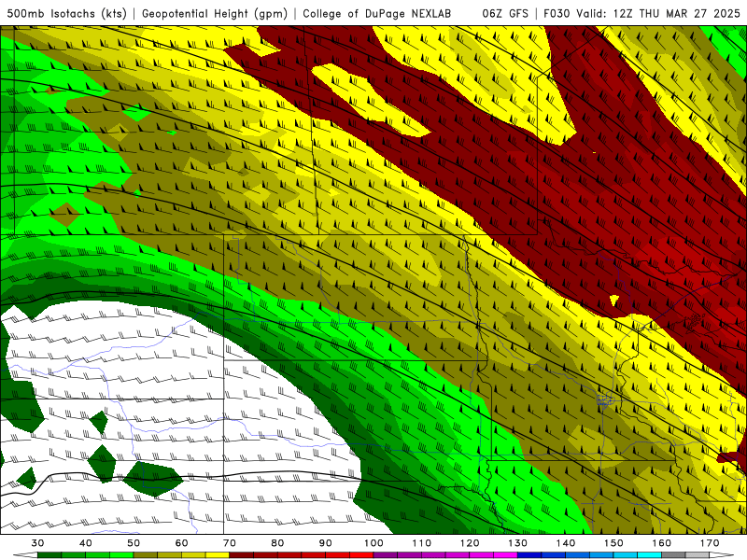Click the dark maroon swatch starting at 70
747x560 pixels.
point(242,555)
